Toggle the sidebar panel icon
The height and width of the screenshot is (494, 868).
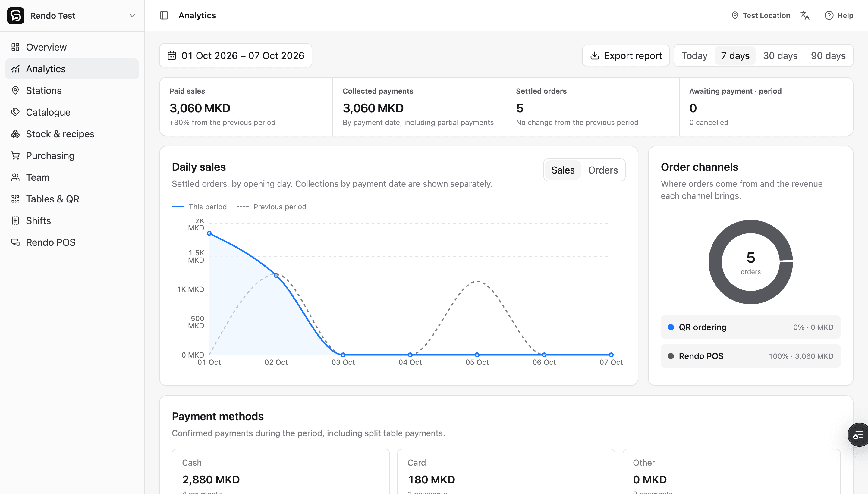[x=164, y=16]
